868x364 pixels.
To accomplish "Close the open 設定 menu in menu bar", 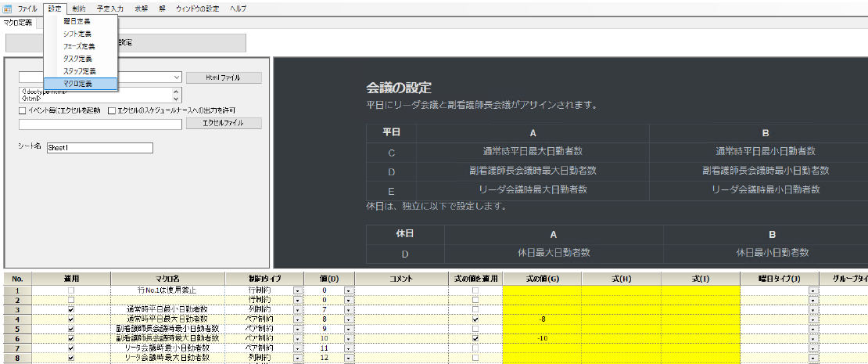I will pos(54,9).
